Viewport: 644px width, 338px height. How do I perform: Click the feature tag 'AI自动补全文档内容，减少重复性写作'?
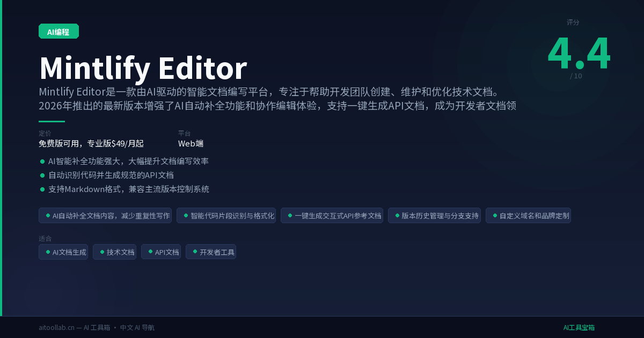(105, 216)
